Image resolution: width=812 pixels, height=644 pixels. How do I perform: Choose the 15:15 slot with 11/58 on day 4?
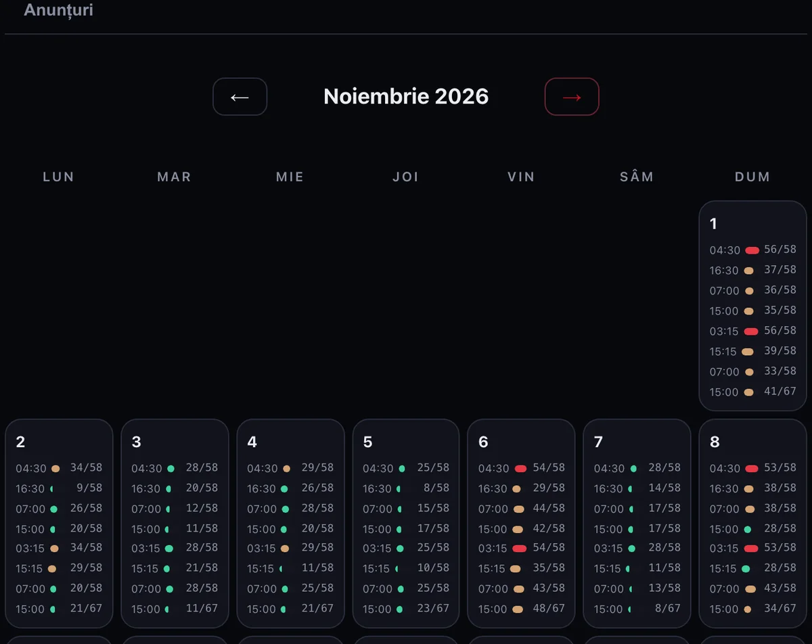pyautogui.click(x=290, y=568)
